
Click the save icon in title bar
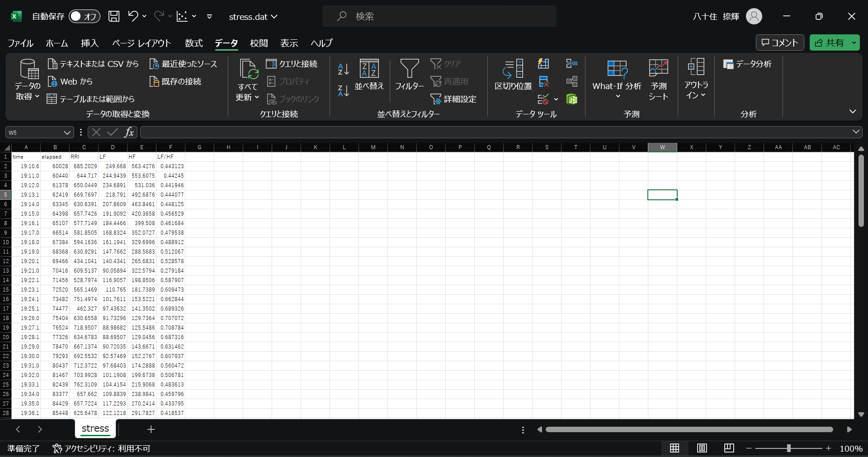(x=114, y=17)
